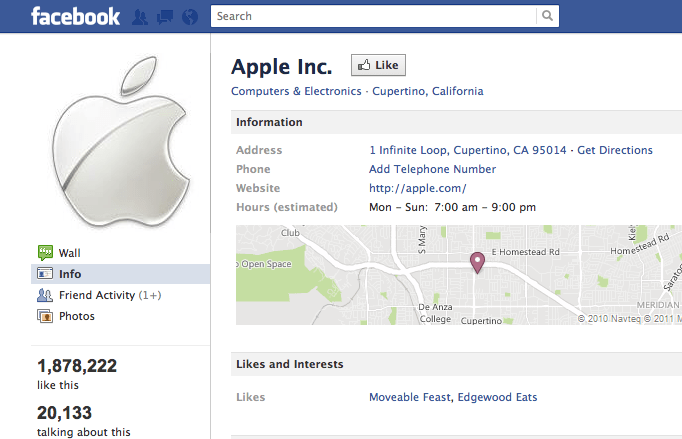Screen dimensions: 682x439
Task: Click the Computers & Electronics category link
Action: [296, 91]
